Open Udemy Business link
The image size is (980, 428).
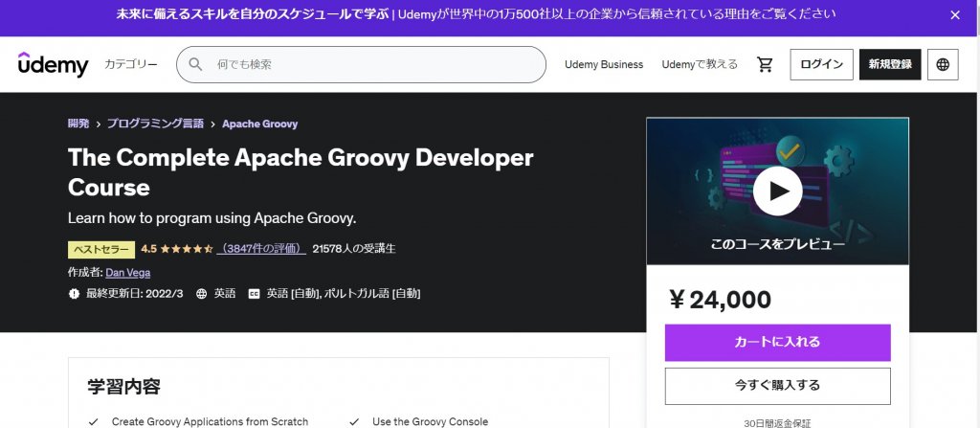pos(604,64)
